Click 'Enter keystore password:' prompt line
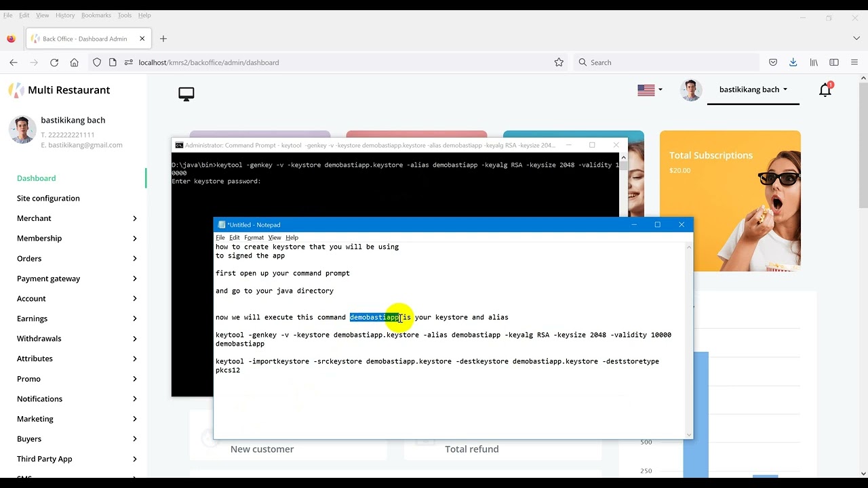The width and height of the screenshot is (868, 488). [216, 182]
